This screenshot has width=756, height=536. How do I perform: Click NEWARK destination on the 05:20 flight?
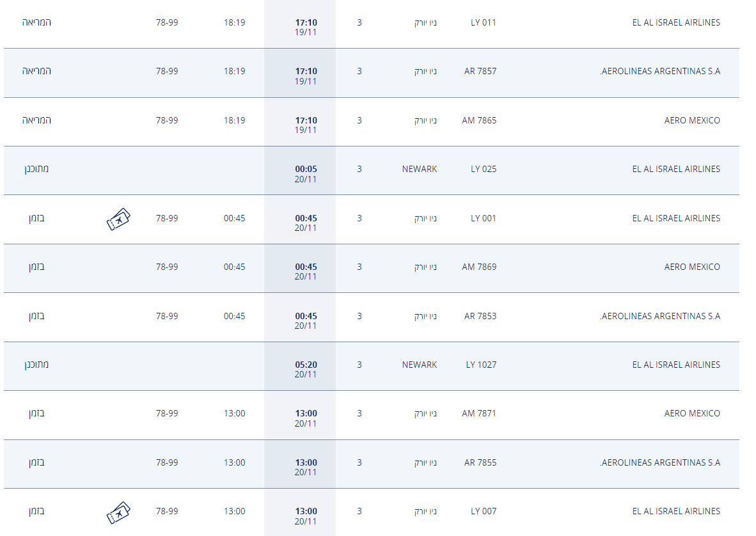[420, 365]
